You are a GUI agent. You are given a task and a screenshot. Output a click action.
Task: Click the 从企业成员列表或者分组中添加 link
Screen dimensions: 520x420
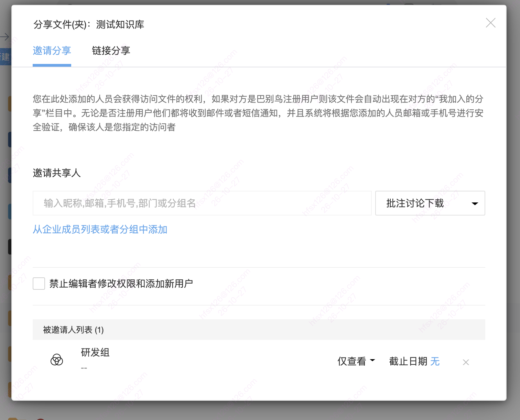coord(100,229)
